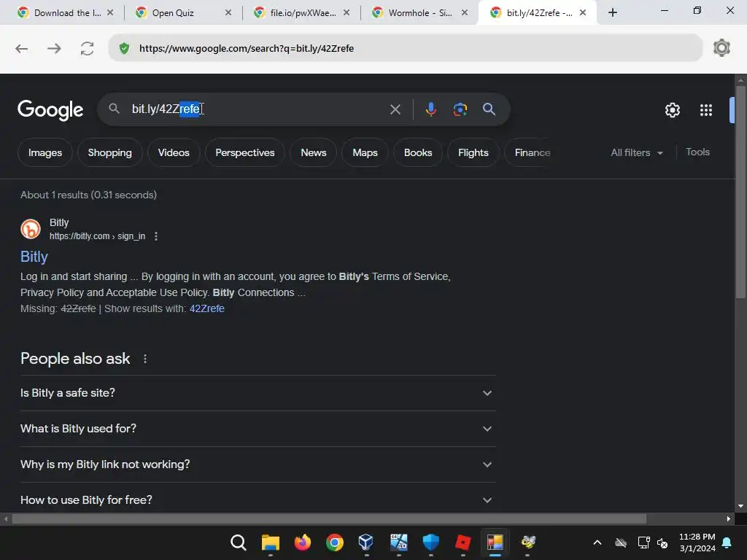Open the People also ask options menu
This screenshot has height=560, width=747.
[145, 359]
